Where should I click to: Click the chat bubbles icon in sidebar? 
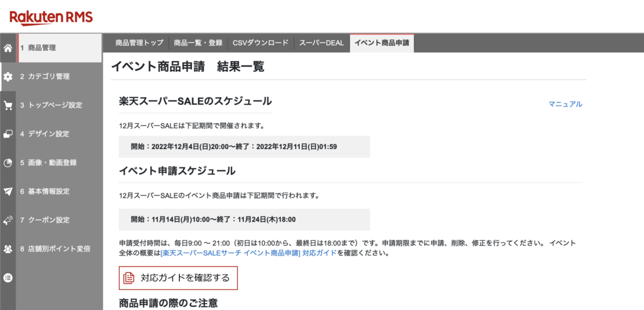point(8,134)
